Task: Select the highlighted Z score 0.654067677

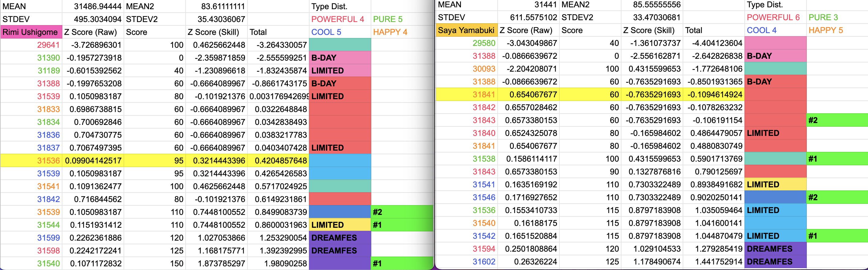Action: tap(528, 95)
